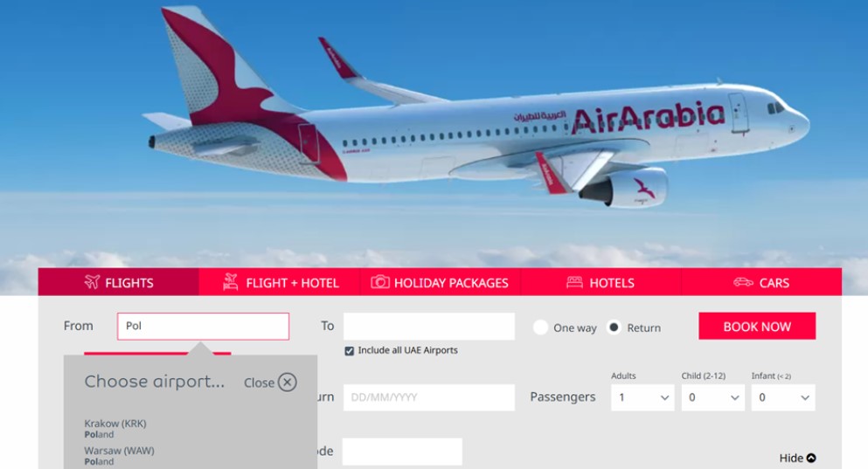The image size is (868, 469).
Task: Open the Child (2-12) dropdown
Action: [x=713, y=397]
